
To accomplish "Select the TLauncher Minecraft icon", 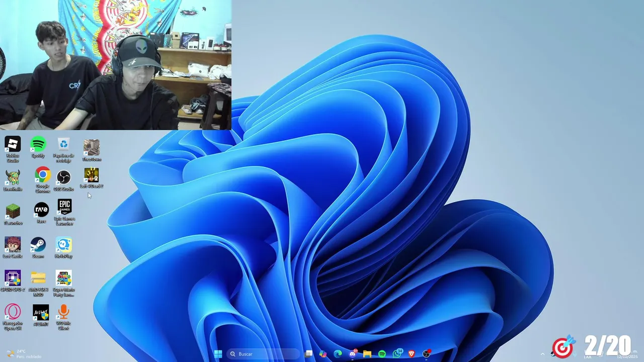I will pyautogui.click(x=13, y=214).
